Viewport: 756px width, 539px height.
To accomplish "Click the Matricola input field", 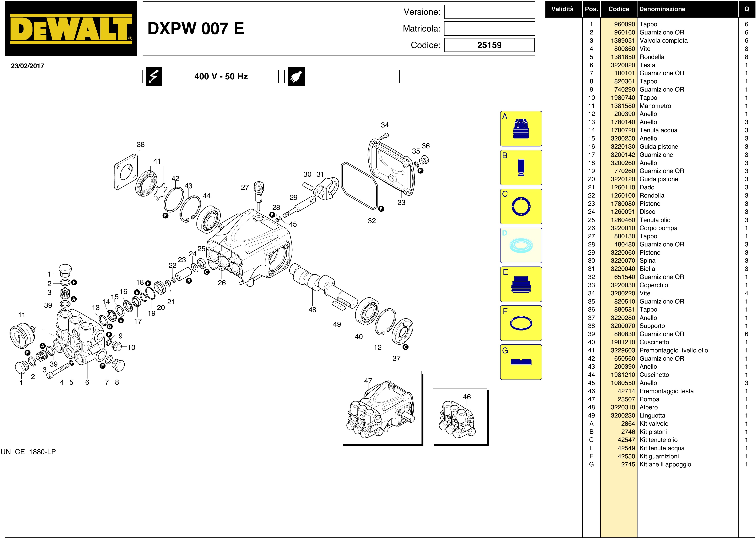I will pos(489,29).
